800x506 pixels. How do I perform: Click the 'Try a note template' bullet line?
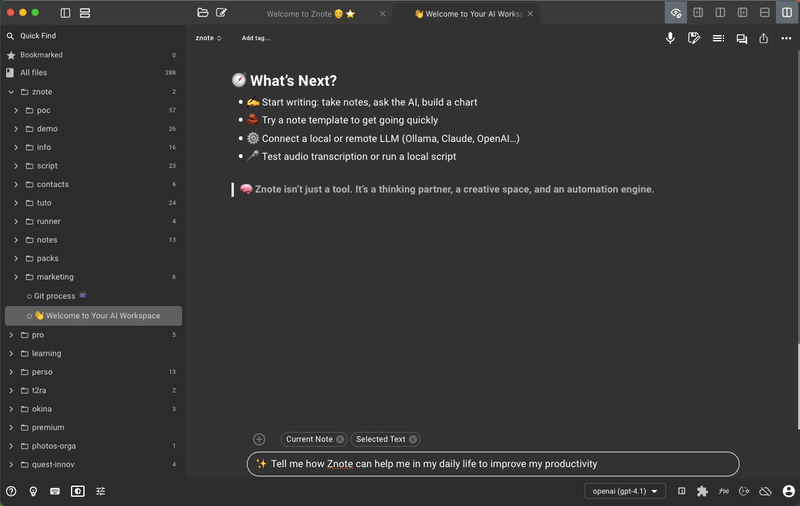(x=349, y=120)
